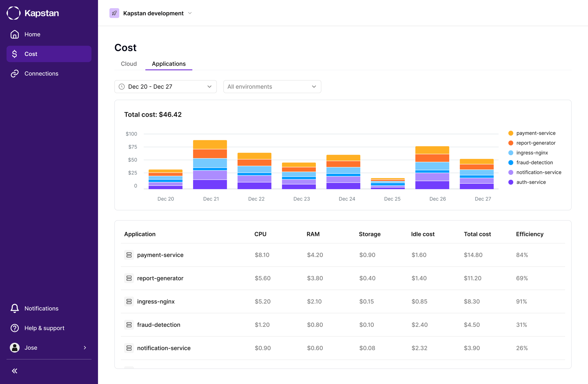Image resolution: width=588 pixels, height=384 pixels.
Task: Toggle notification-service legend color dot
Action: click(x=511, y=172)
